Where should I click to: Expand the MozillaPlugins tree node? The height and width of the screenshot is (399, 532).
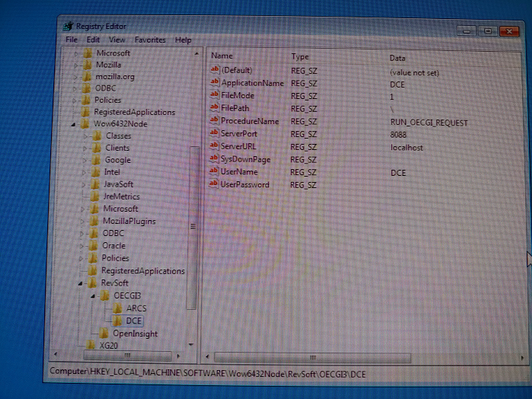[x=82, y=222]
